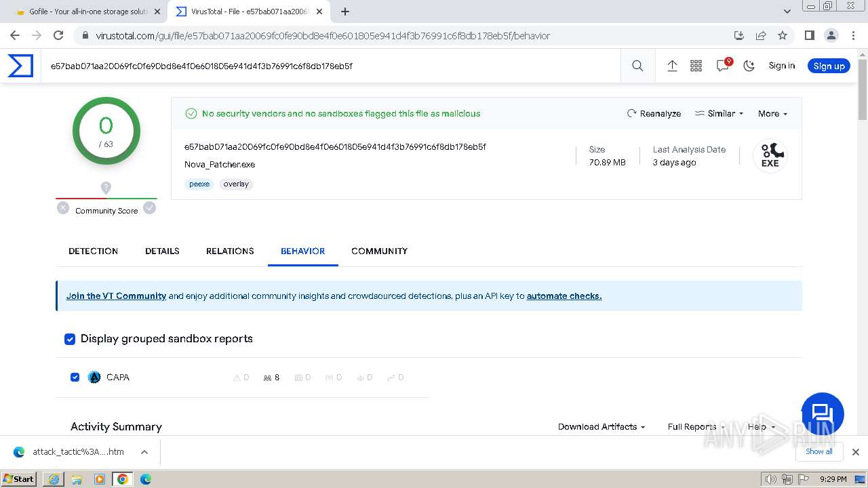Open the Chrome three-dot menu

[852, 35]
